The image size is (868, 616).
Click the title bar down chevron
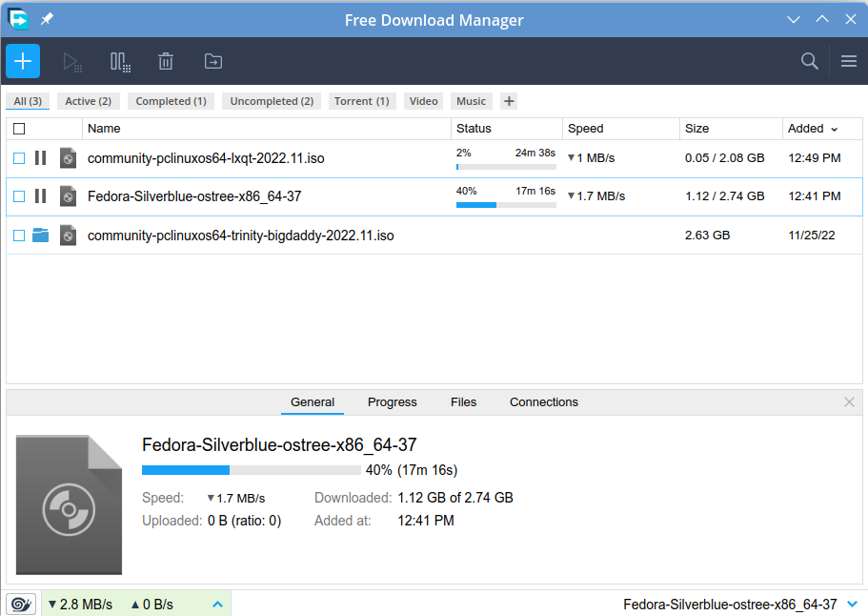[794, 20]
